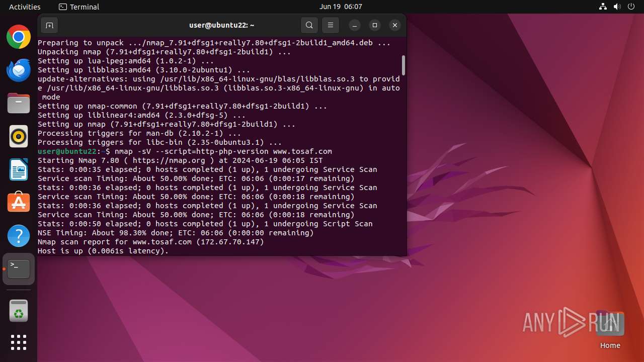This screenshot has width=644, height=362.
Task: Maximize the terminal window
Action: point(375,25)
